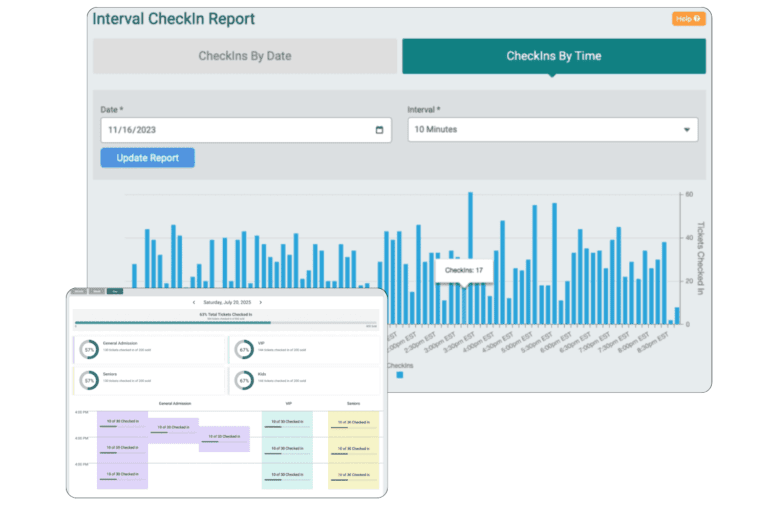Open the calendar picker in Date field
768x512 pixels.
[379, 130]
